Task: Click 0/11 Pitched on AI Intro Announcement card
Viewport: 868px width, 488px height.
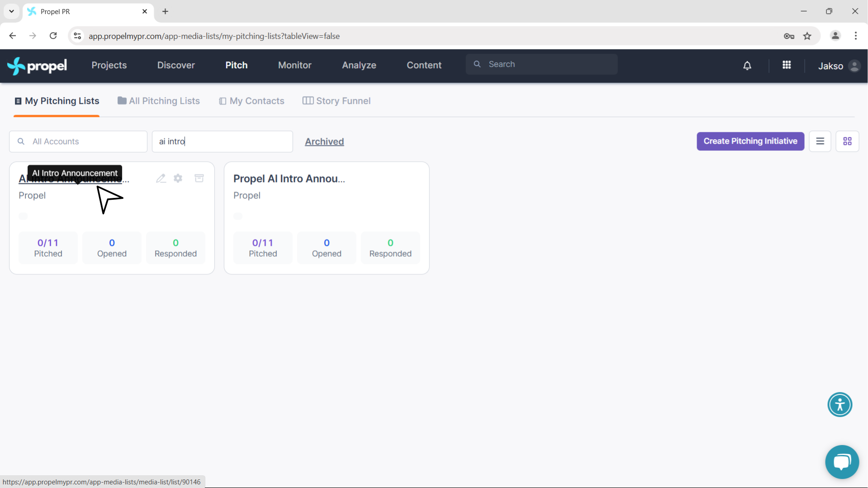Action: click(x=48, y=248)
